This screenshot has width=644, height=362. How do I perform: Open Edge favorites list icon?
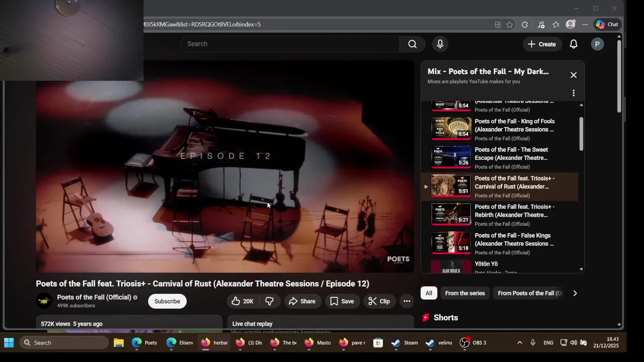[x=556, y=24]
